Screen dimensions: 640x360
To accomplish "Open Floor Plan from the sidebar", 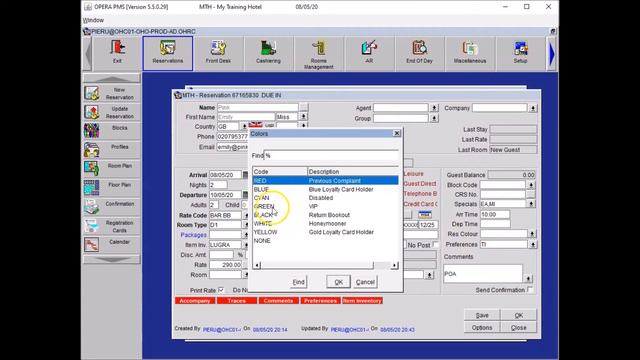I will (x=112, y=188).
